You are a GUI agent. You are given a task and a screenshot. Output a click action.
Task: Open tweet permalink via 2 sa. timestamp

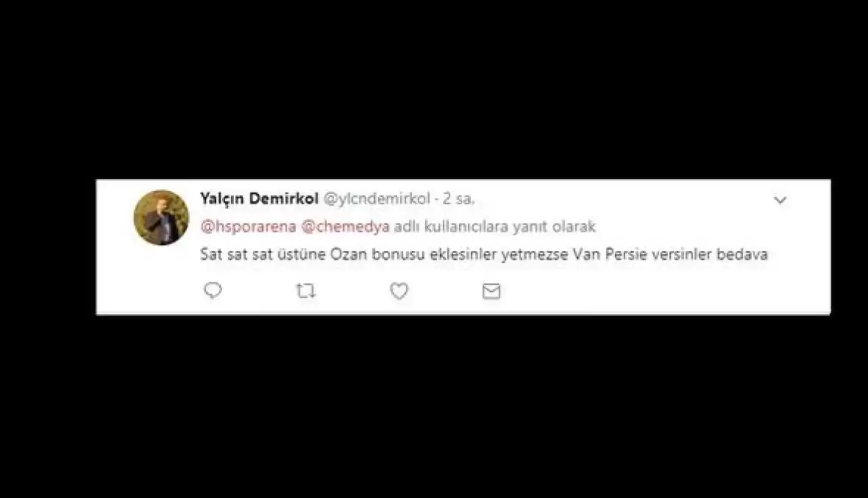pos(458,198)
